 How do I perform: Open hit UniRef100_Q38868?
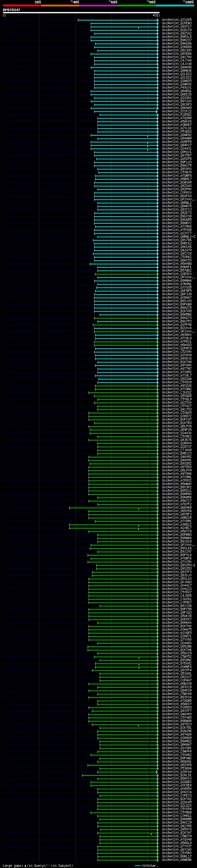tap(177, 47)
